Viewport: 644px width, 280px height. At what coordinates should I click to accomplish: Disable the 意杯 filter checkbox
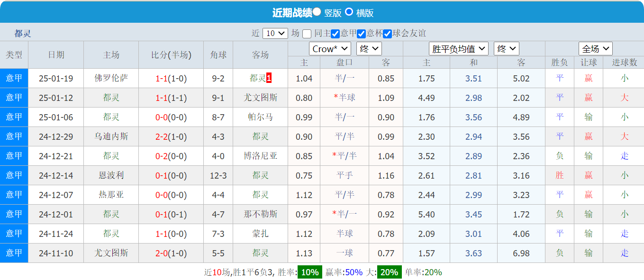point(361,33)
